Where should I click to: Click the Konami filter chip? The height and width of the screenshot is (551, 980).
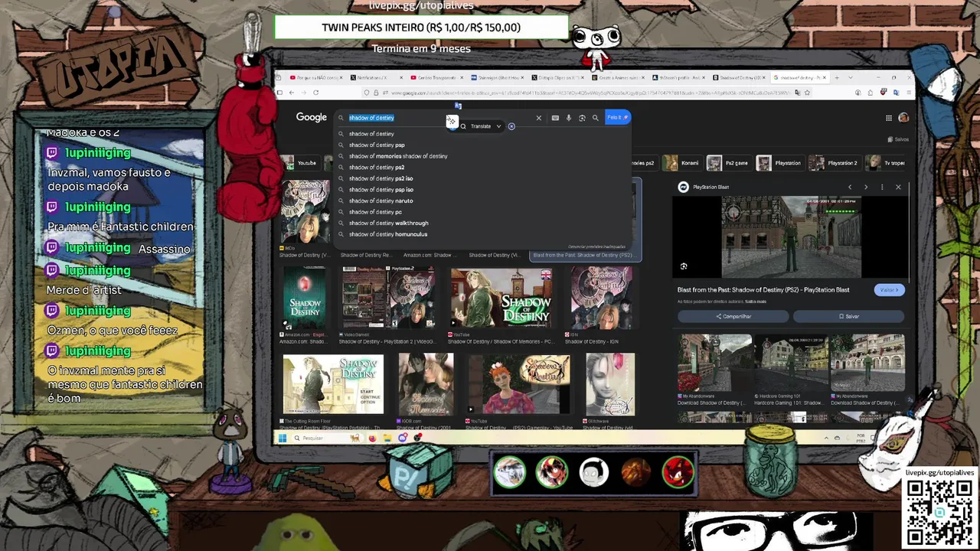pos(681,163)
